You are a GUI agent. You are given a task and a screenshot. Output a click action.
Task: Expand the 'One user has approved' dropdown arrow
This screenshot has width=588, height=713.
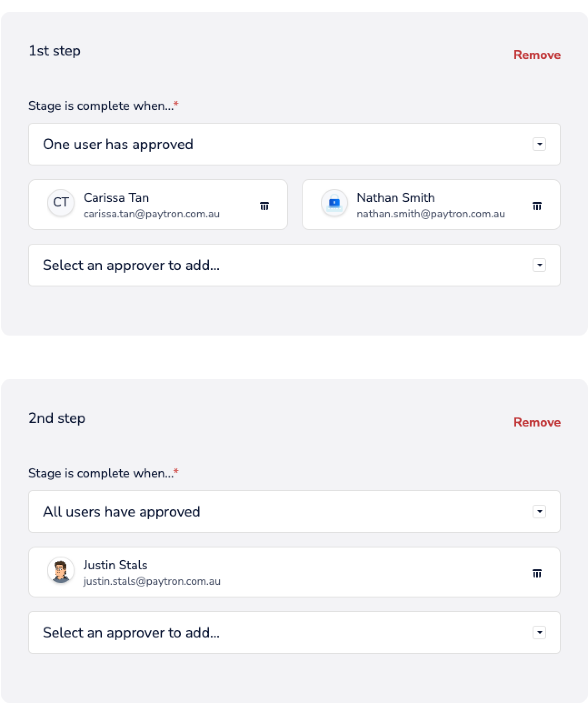tap(539, 144)
